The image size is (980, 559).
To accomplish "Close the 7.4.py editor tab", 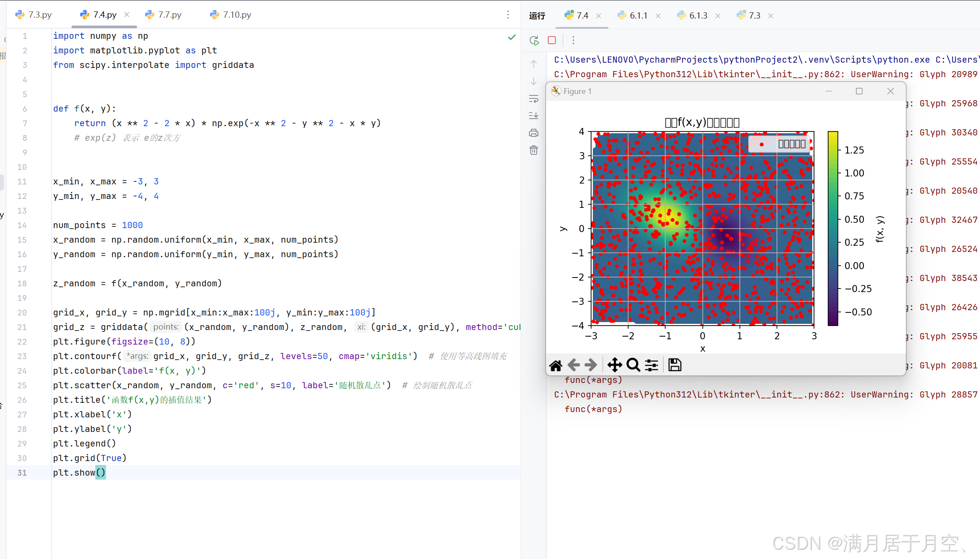I will (x=127, y=15).
